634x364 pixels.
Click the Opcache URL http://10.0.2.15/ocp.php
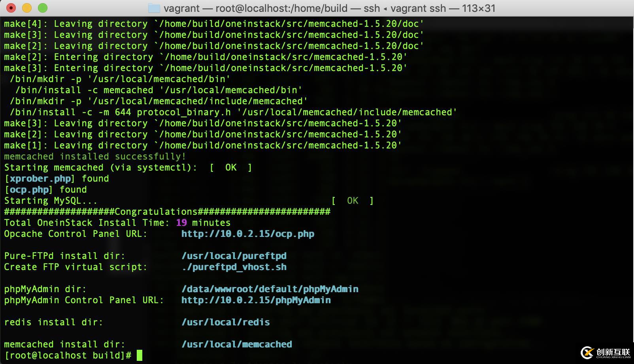pyautogui.click(x=248, y=234)
